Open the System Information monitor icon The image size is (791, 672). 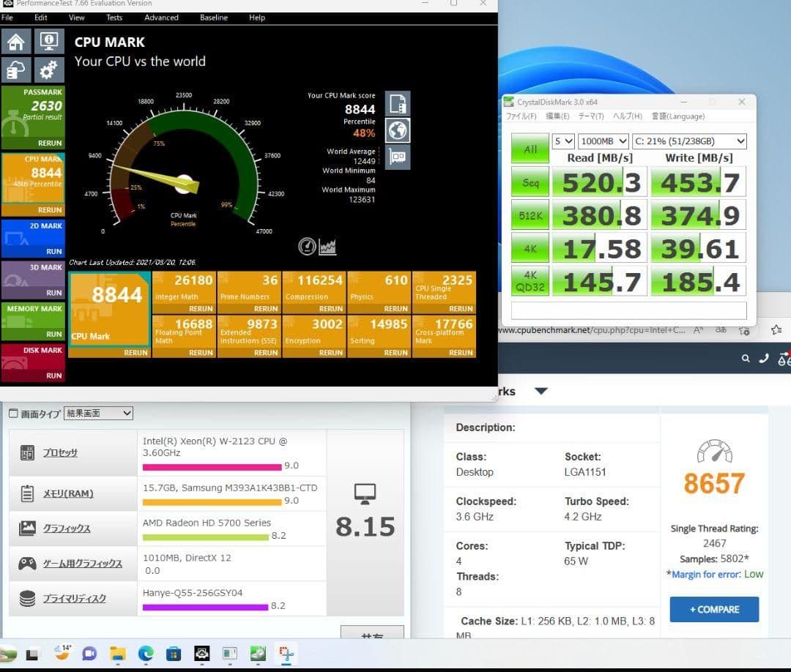point(49,42)
